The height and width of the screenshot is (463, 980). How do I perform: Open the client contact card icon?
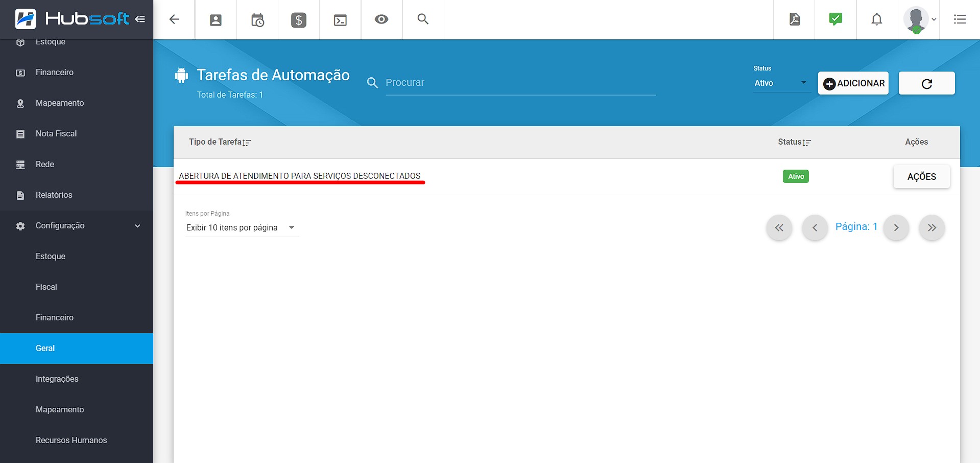click(216, 20)
